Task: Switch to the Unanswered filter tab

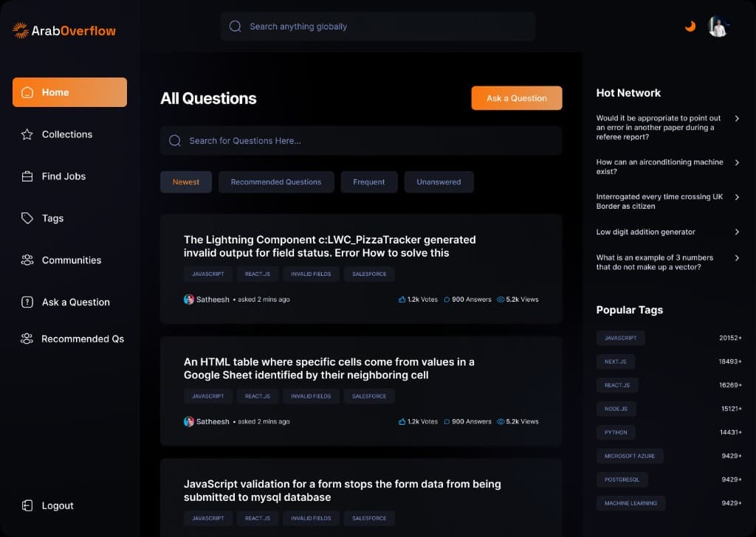Action: (x=439, y=182)
